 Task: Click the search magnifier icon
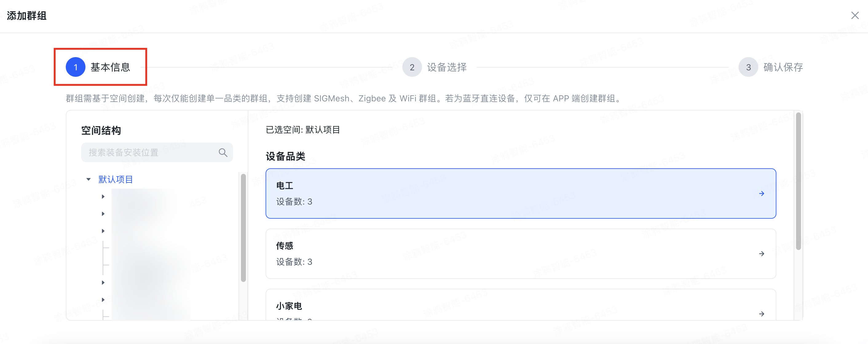coord(223,152)
